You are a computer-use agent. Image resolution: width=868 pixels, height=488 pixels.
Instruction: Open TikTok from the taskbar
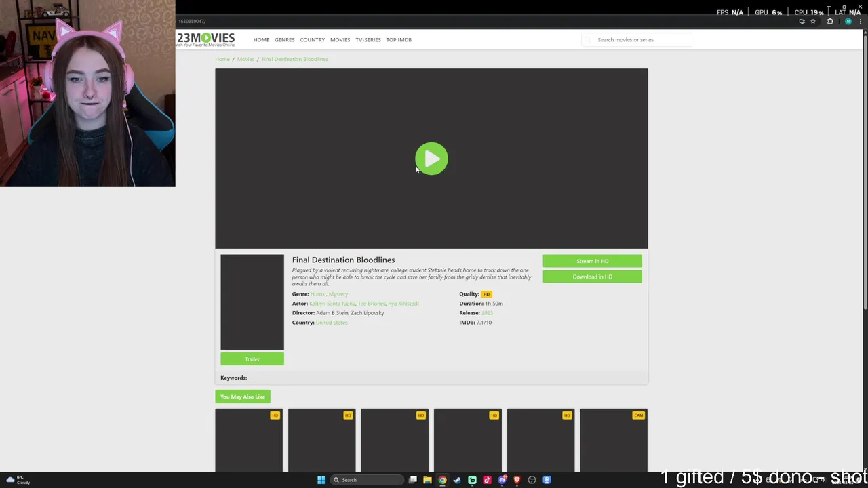487,480
